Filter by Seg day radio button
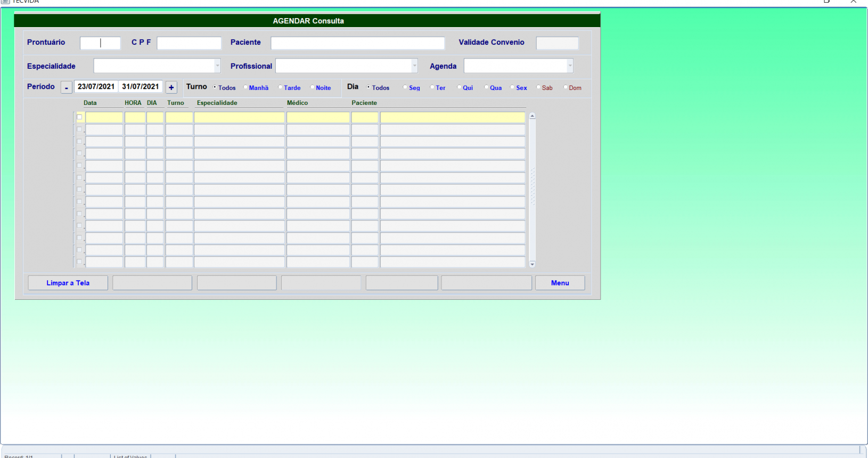 [x=405, y=87]
